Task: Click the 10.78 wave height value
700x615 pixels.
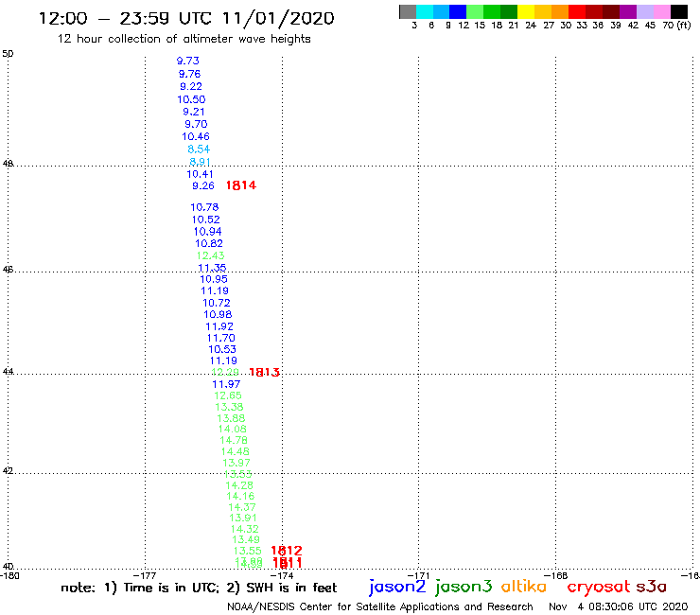Action: click(204, 207)
